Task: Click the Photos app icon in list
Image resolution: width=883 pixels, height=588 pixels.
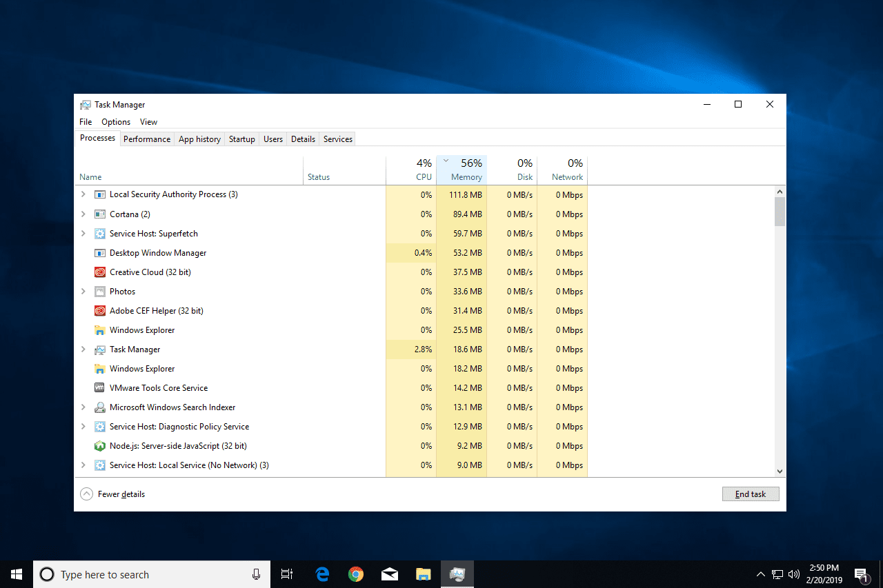Action: [99, 291]
